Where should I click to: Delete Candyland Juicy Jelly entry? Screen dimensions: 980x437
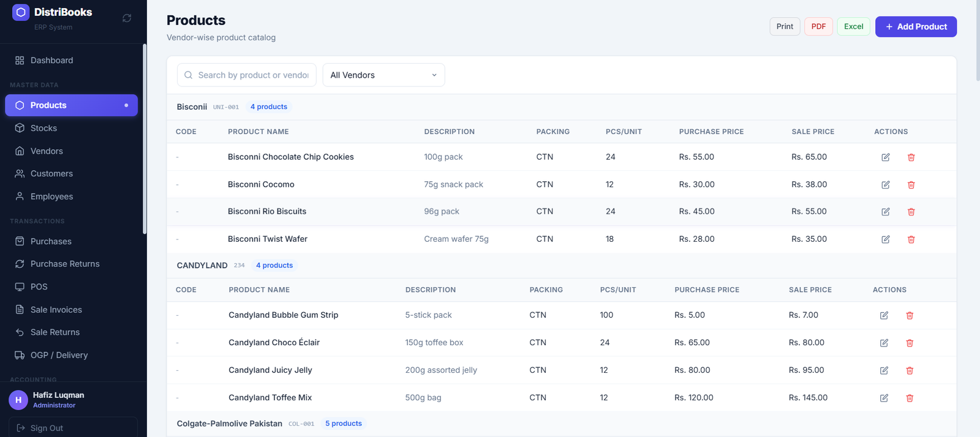click(910, 370)
